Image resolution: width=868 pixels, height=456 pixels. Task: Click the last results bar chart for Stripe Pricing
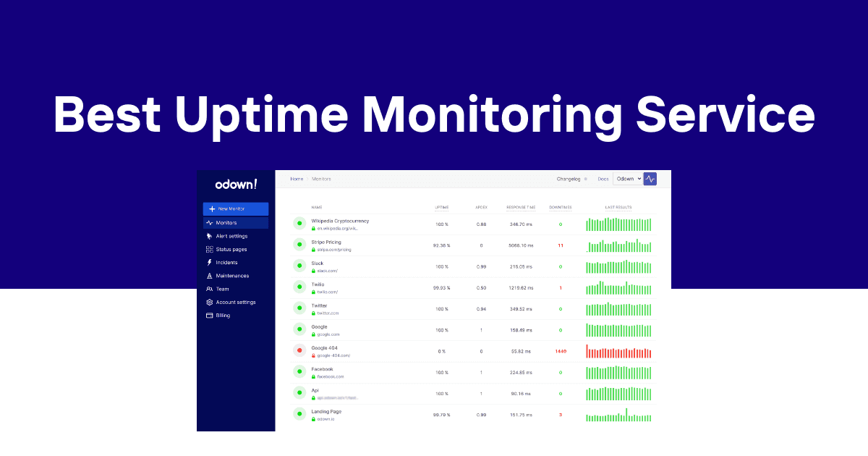[x=618, y=245]
